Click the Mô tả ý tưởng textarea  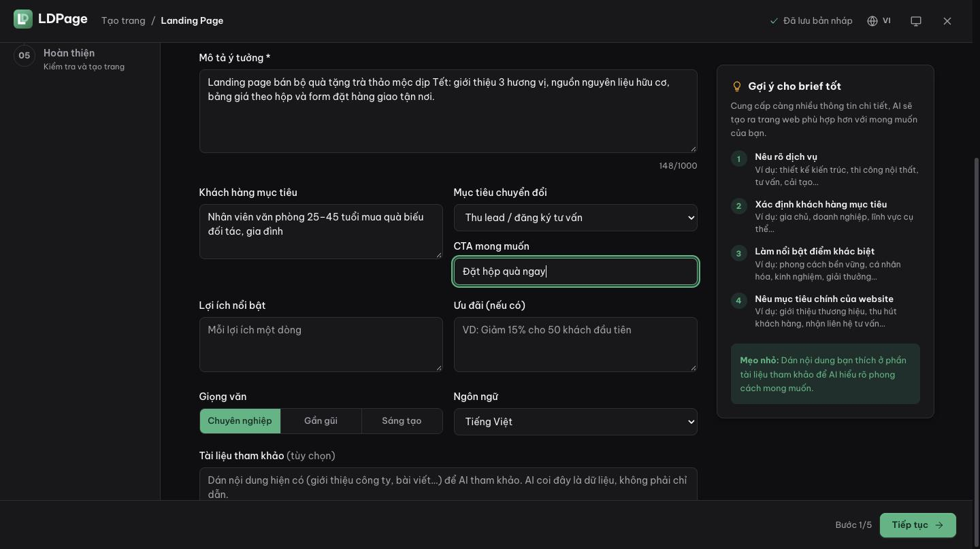pyautogui.click(x=448, y=111)
